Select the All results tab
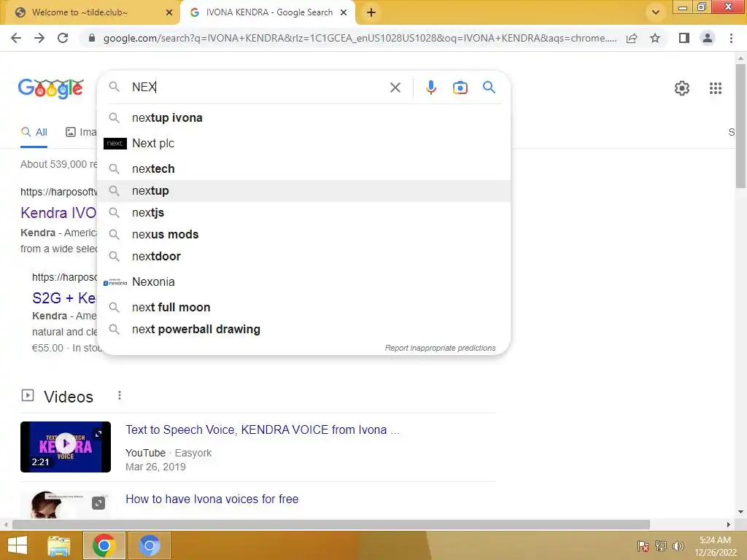The height and width of the screenshot is (560, 747). pyautogui.click(x=34, y=133)
